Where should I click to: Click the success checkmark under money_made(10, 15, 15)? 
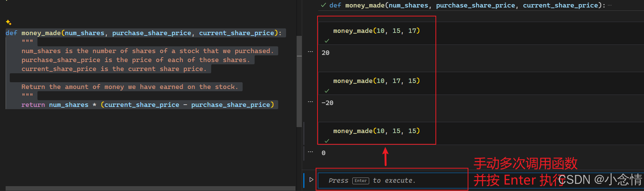(x=327, y=141)
